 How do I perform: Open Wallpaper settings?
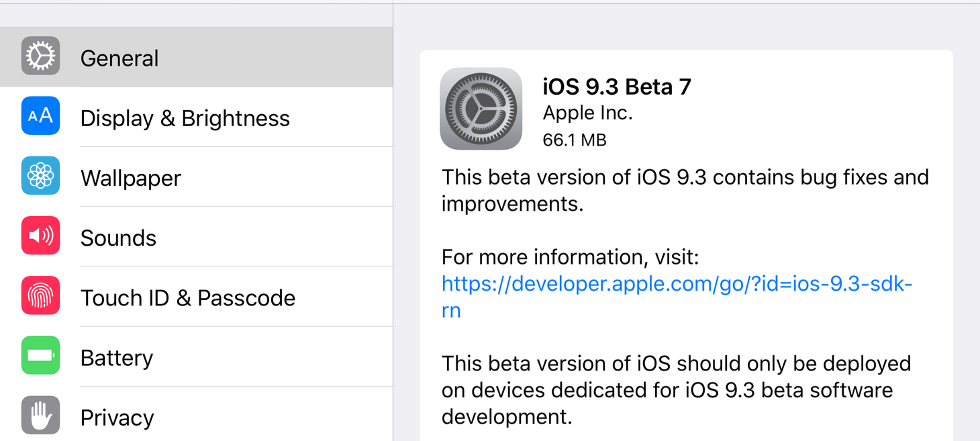pos(196,177)
